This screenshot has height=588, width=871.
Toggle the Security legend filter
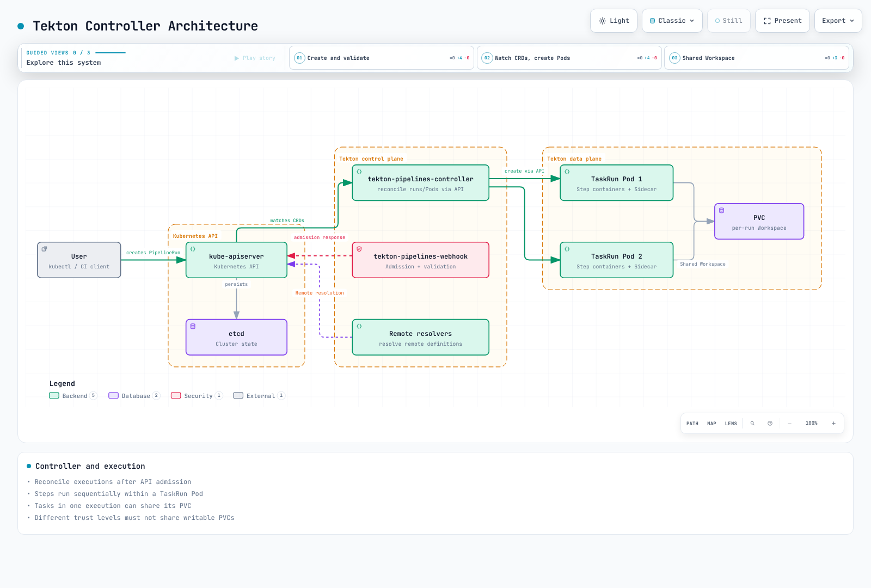click(197, 396)
